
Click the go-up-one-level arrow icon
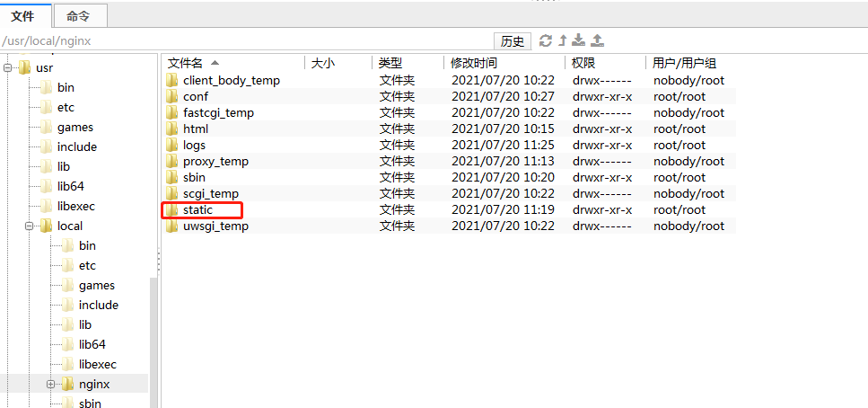coord(563,40)
